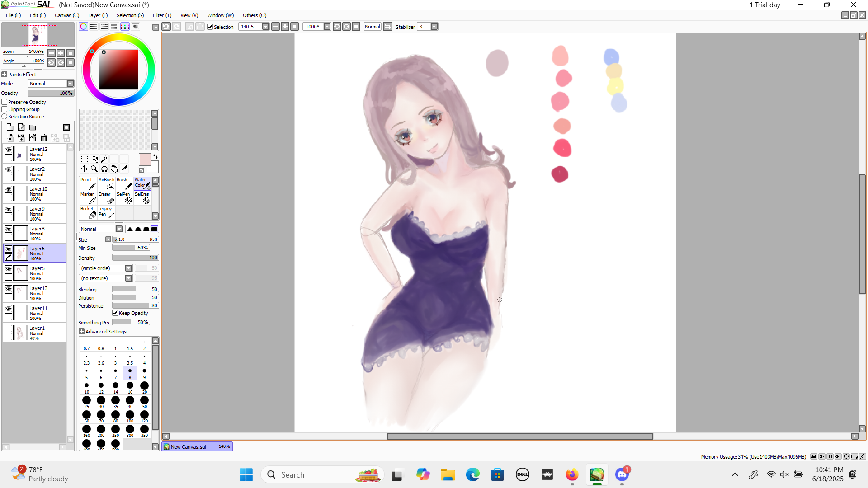Select Layer 6 in the layer list
This screenshot has width=868, height=488.
click(35, 253)
